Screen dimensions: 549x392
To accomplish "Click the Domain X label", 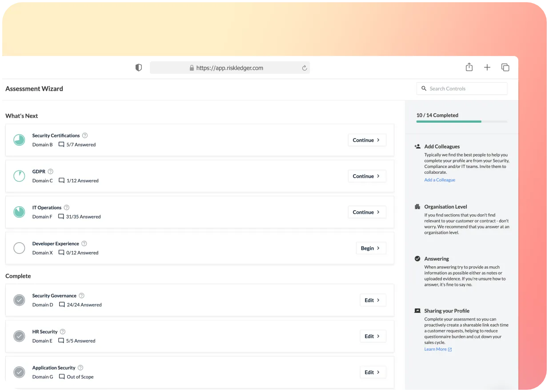I will [x=43, y=252].
